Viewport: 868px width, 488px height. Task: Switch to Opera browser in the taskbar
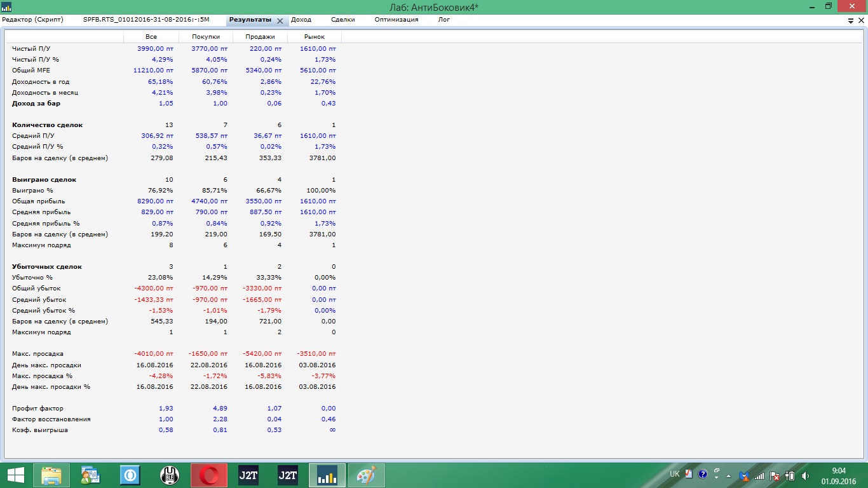tap(208, 475)
